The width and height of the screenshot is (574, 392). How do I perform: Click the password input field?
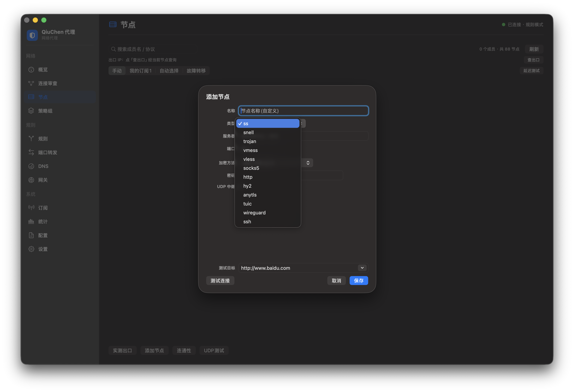[322, 175]
